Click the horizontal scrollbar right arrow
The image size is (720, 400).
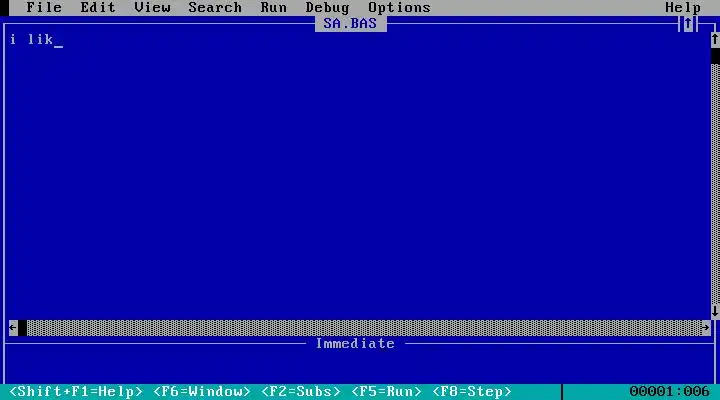tap(706, 327)
